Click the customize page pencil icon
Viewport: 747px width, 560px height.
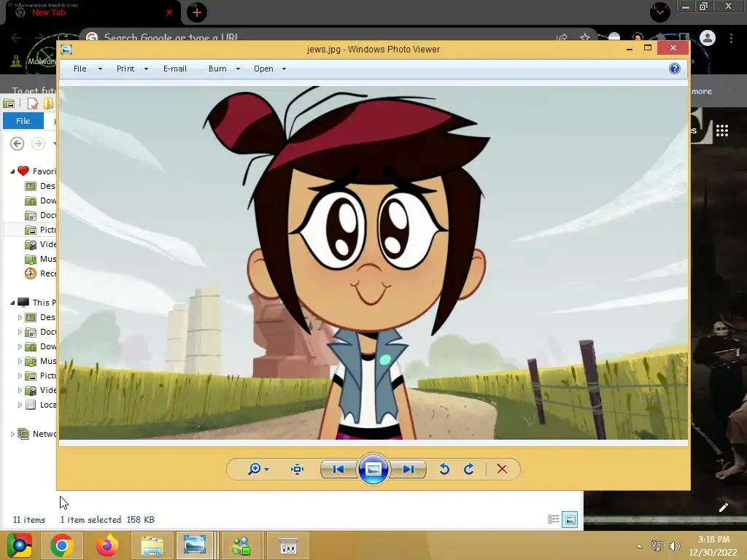point(723,507)
